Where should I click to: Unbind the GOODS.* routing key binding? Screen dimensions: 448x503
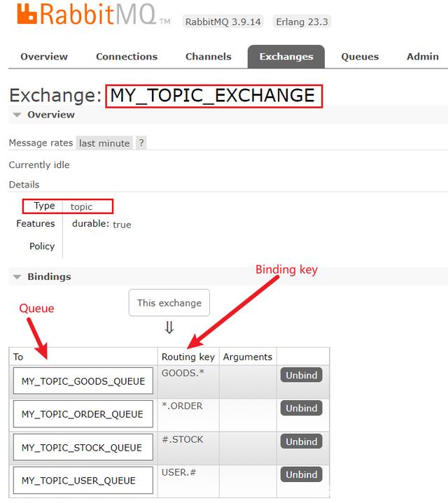(301, 375)
